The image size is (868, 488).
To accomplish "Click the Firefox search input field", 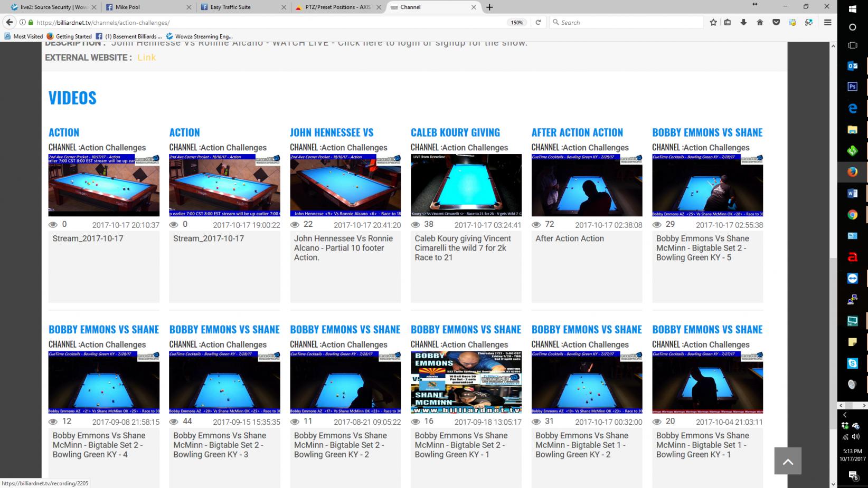I will pyautogui.click(x=628, y=22).
